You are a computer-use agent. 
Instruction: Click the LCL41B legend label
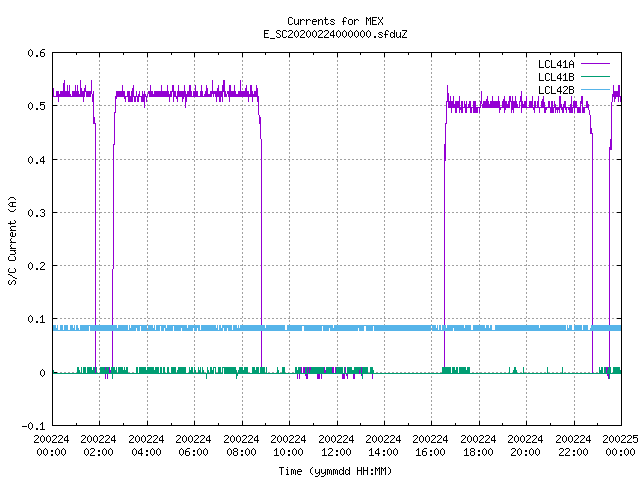pos(556,77)
